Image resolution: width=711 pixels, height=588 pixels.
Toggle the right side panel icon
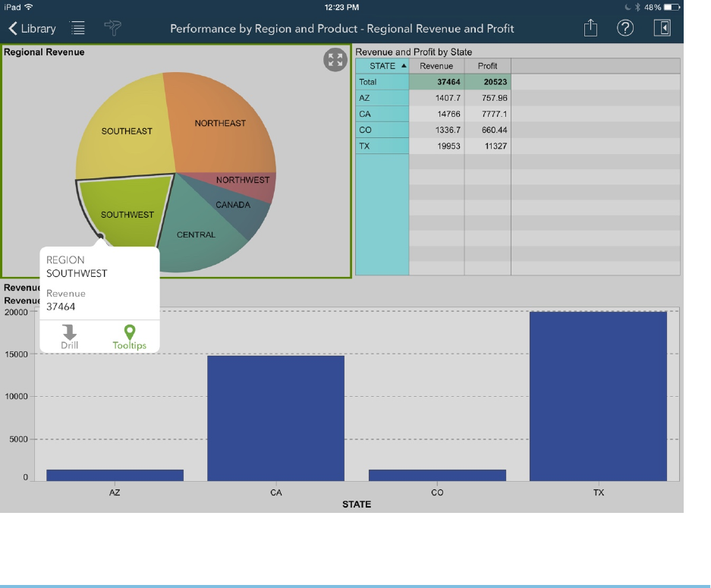tap(662, 29)
